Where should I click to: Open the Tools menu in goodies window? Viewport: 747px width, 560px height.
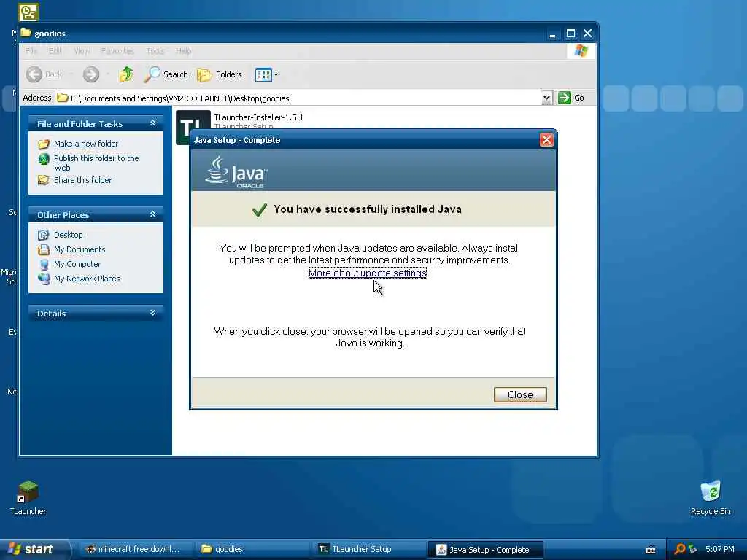pos(155,50)
